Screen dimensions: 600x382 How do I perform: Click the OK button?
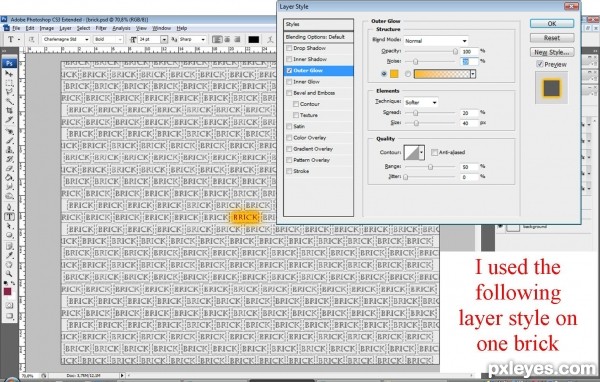coord(552,23)
